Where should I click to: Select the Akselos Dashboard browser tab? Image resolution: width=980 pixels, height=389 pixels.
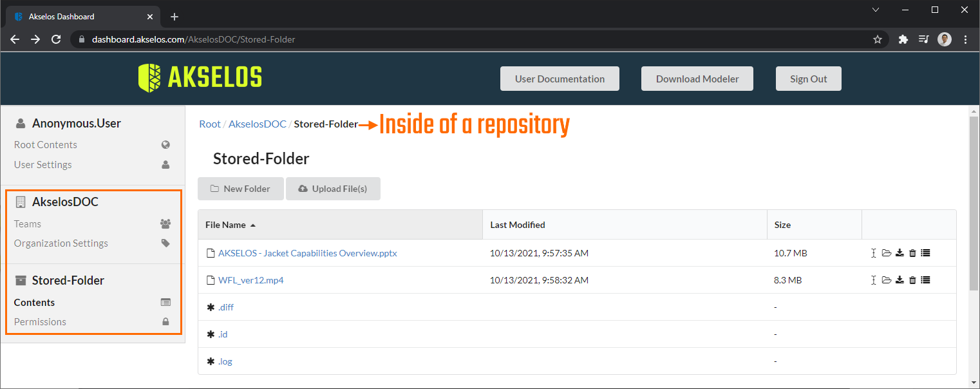pyautogui.click(x=82, y=17)
